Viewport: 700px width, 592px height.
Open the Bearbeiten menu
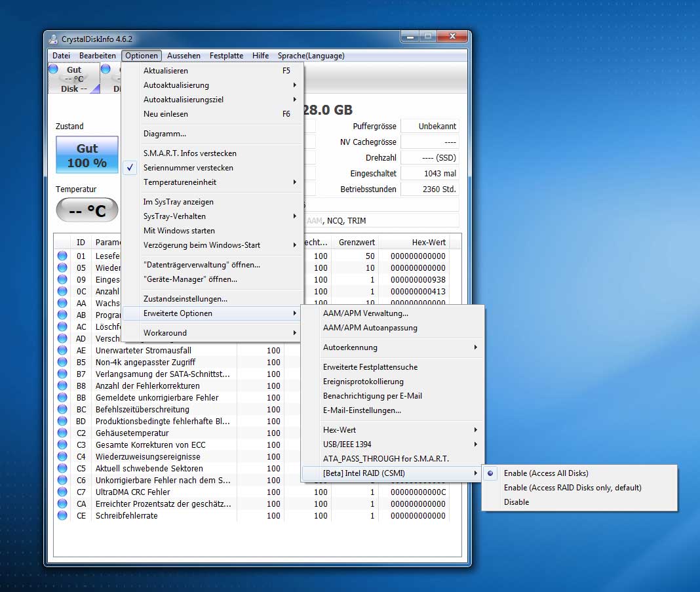pos(97,55)
